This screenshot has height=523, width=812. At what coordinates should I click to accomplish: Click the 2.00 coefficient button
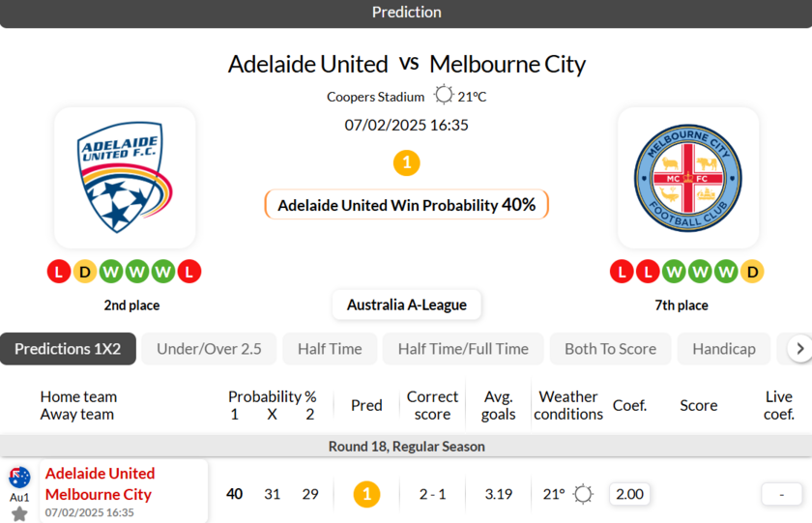coord(629,494)
